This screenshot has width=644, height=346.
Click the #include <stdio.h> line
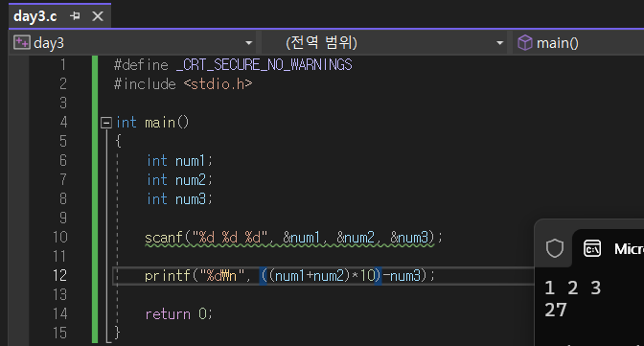183,84
